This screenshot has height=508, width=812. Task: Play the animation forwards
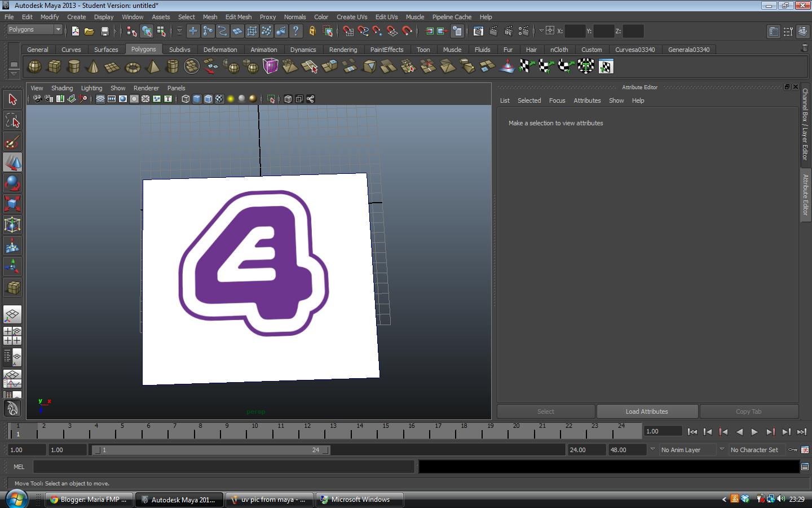click(754, 432)
